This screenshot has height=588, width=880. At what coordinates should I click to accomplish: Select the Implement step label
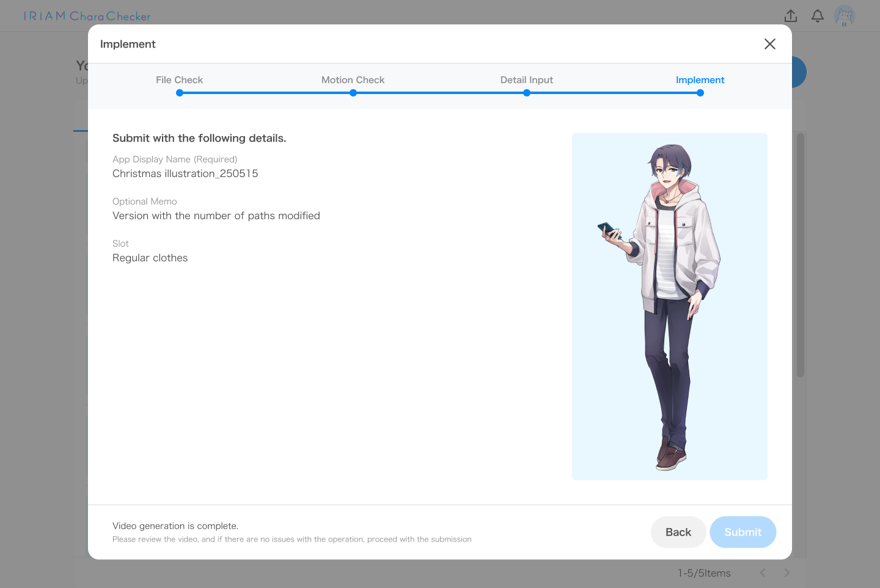pyautogui.click(x=700, y=80)
